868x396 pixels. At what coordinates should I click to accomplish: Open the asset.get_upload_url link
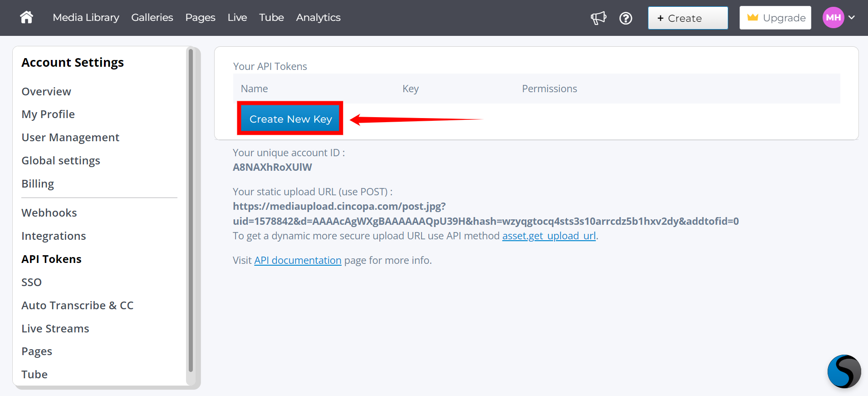pos(549,236)
